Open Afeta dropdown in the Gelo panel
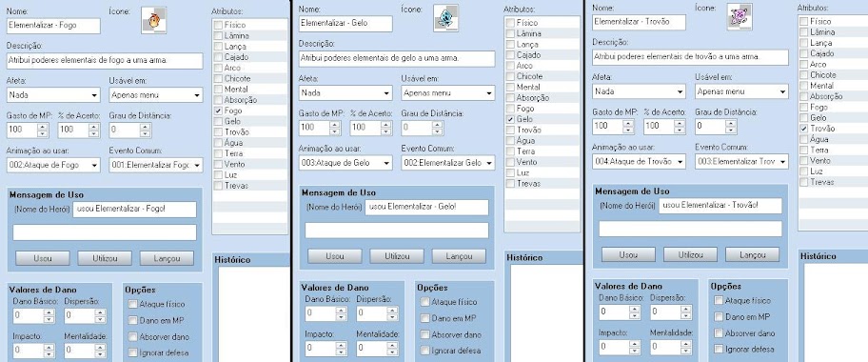This screenshot has width=868, height=362. (345, 92)
